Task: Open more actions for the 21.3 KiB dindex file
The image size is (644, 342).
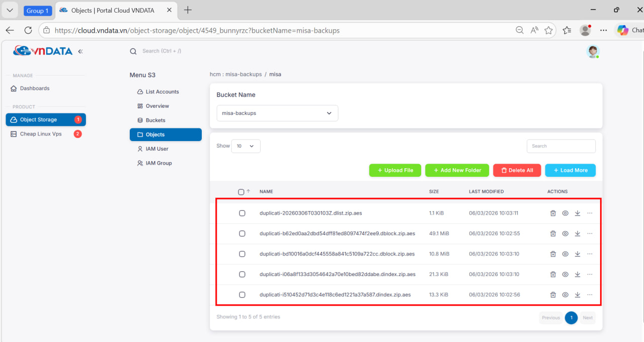Action: coord(590,275)
